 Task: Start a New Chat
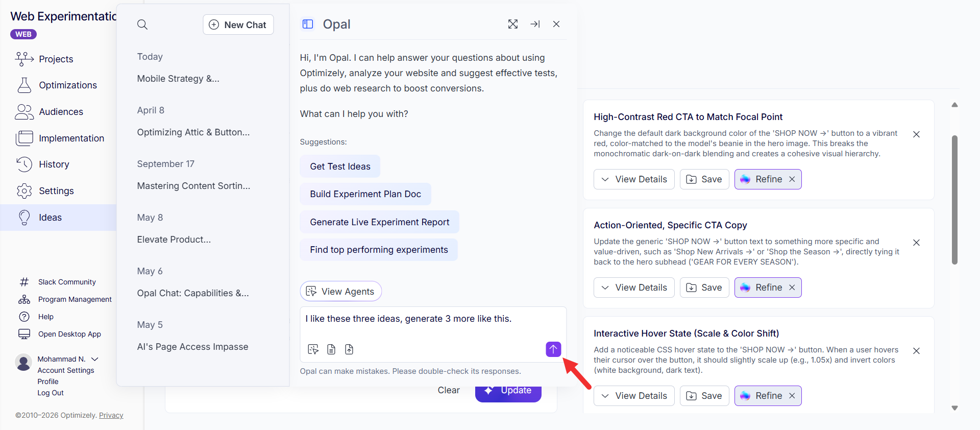click(x=238, y=25)
